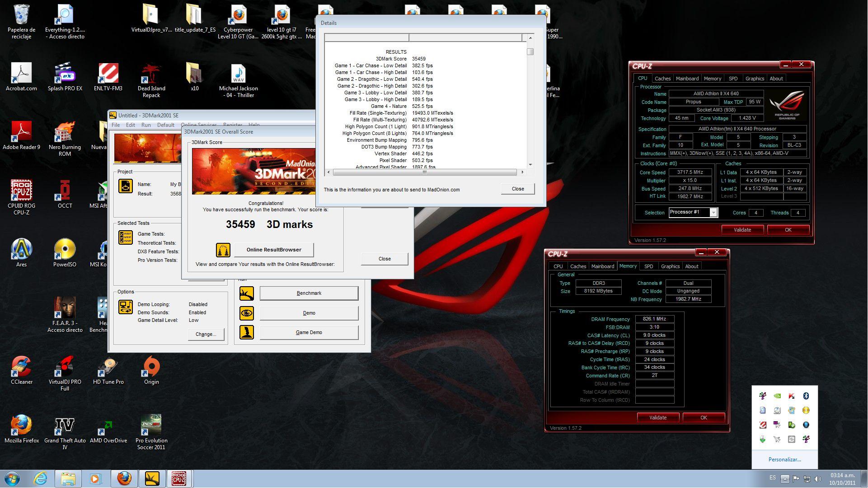The width and height of the screenshot is (868, 488).
Task: Click the Game Demo joystick icon
Action: point(246,332)
